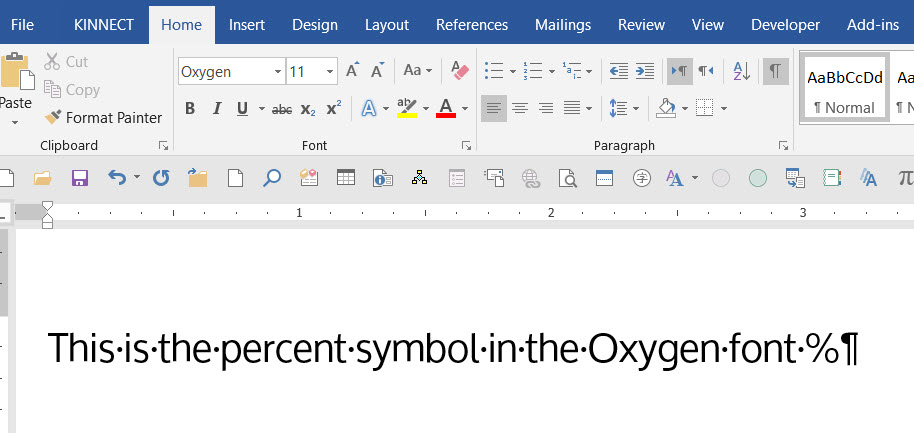This screenshot has width=914, height=433.
Task: Toggle Superscript formatting
Action: [334, 108]
